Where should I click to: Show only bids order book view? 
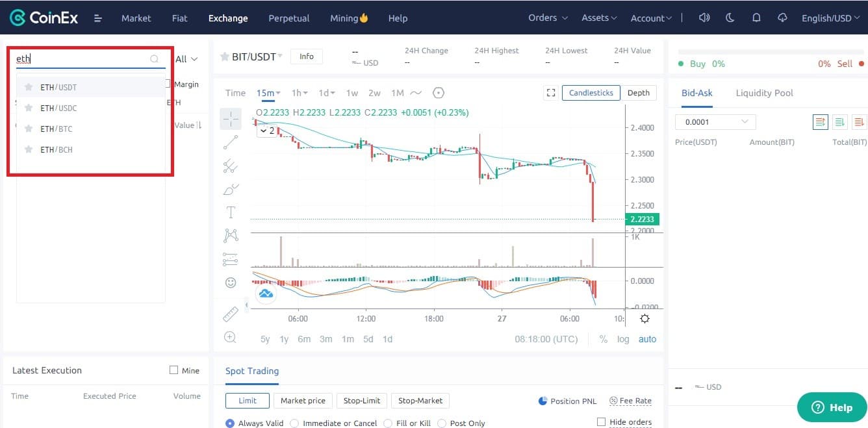click(840, 121)
